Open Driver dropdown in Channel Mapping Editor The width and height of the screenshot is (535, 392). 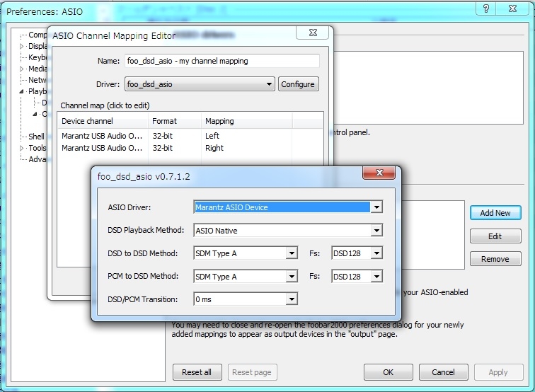tap(200, 84)
